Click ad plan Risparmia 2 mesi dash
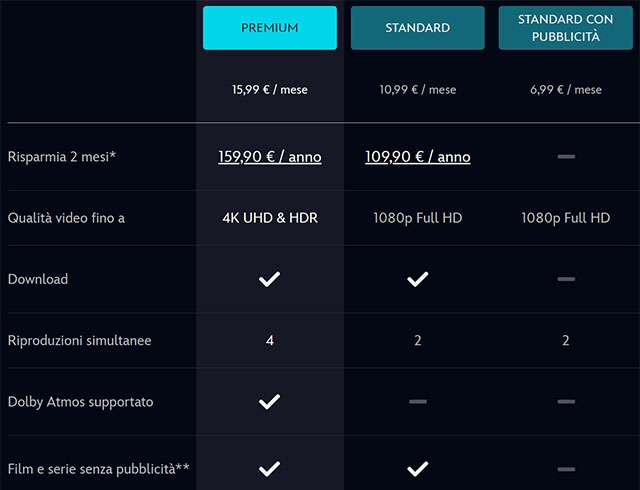640x490 pixels. tap(566, 157)
